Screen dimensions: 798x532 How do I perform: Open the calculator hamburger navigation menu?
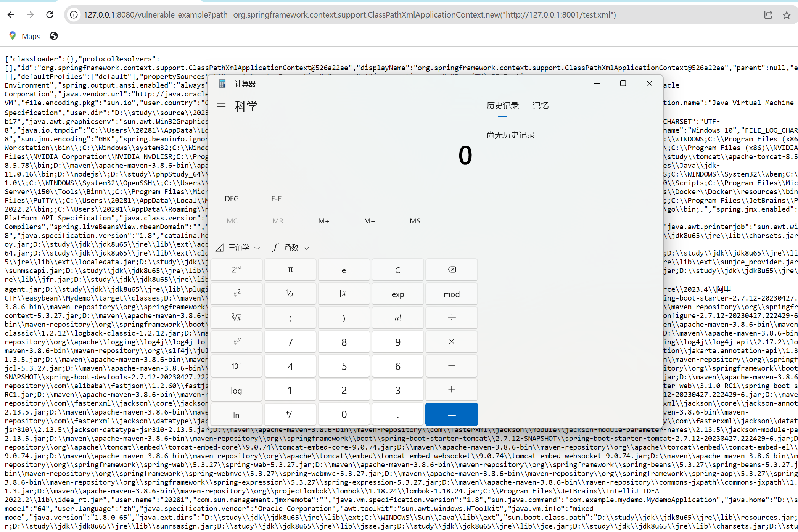[x=221, y=106]
